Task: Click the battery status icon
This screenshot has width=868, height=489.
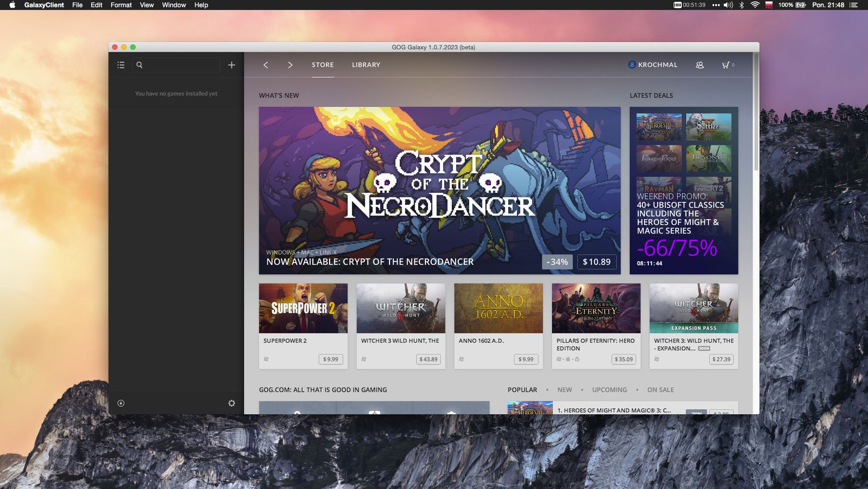Action: click(801, 5)
